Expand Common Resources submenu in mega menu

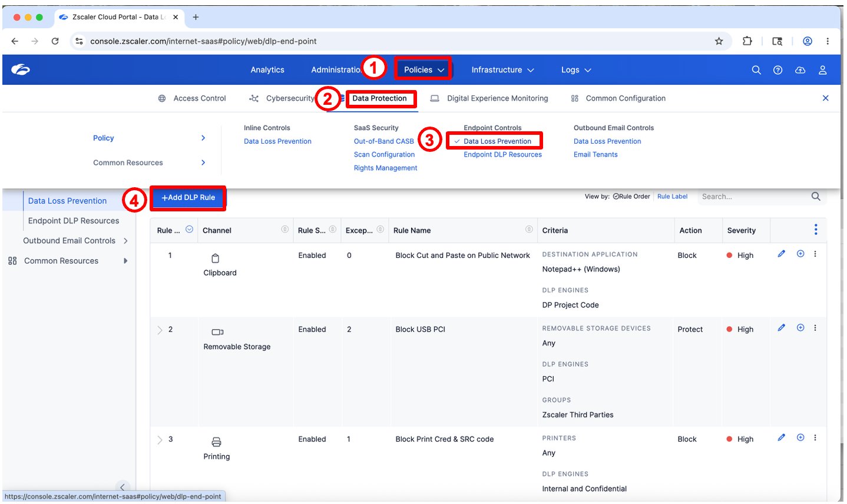pyautogui.click(x=203, y=163)
